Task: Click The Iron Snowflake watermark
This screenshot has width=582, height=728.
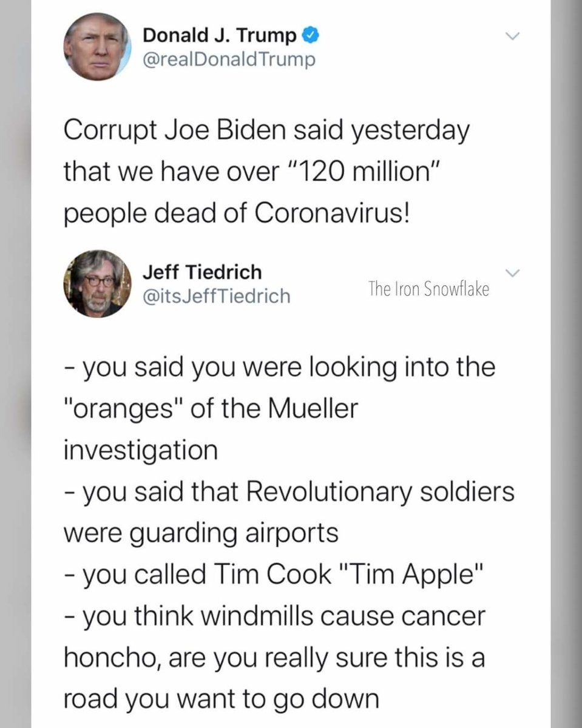Action: pos(428,289)
